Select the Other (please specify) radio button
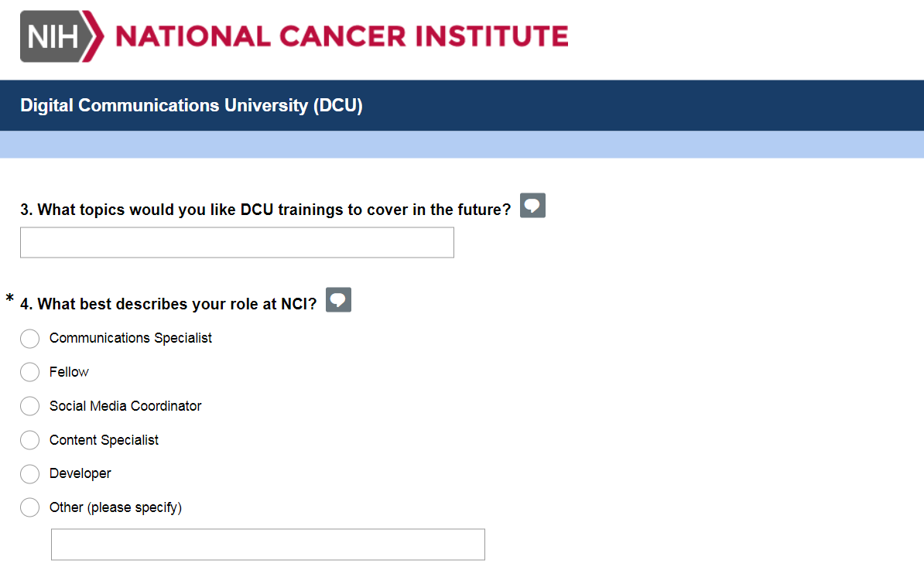924x577 pixels. tap(29, 507)
